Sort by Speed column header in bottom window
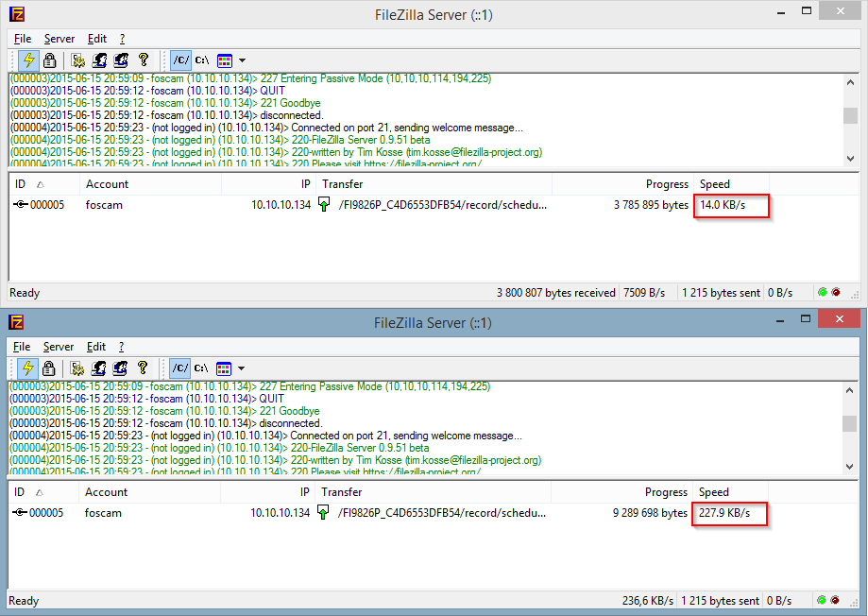The height and width of the screenshot is (616, 868). 731,492
